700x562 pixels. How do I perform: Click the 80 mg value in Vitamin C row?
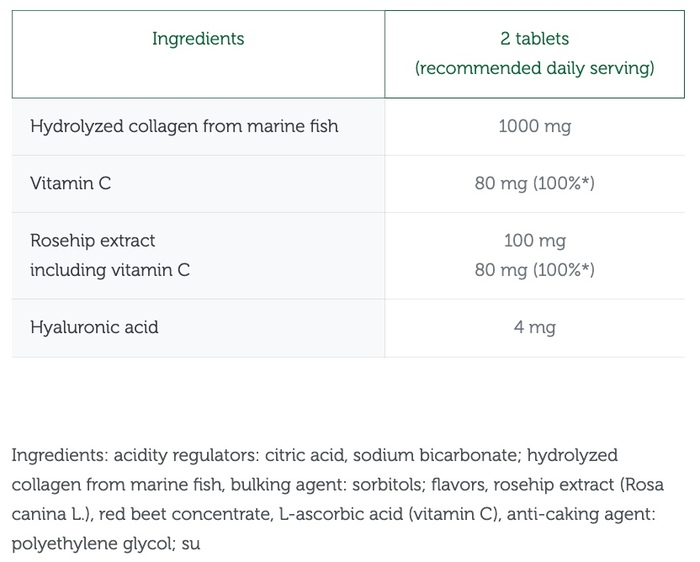[534, 184]
